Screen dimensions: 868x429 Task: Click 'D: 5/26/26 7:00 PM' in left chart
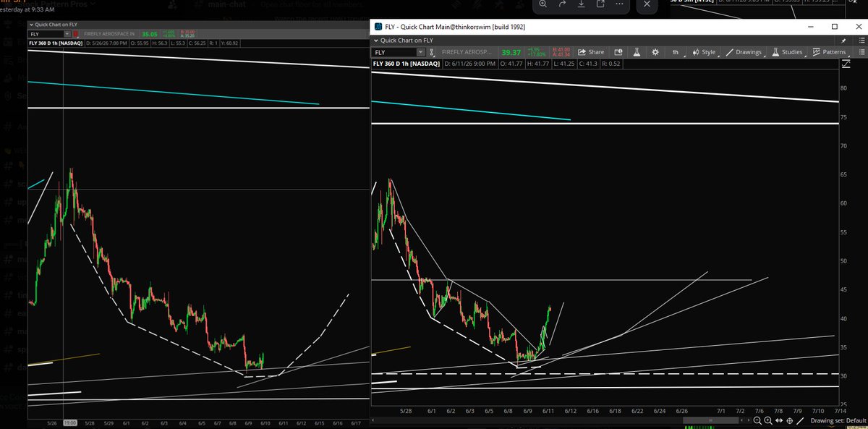(x=106, y=43)
